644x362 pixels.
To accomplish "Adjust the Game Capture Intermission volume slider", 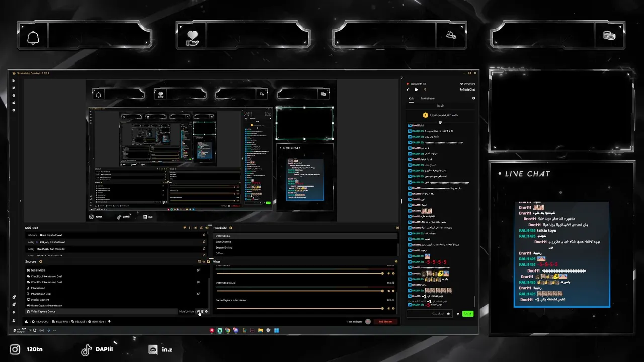I will coord(299,308).
